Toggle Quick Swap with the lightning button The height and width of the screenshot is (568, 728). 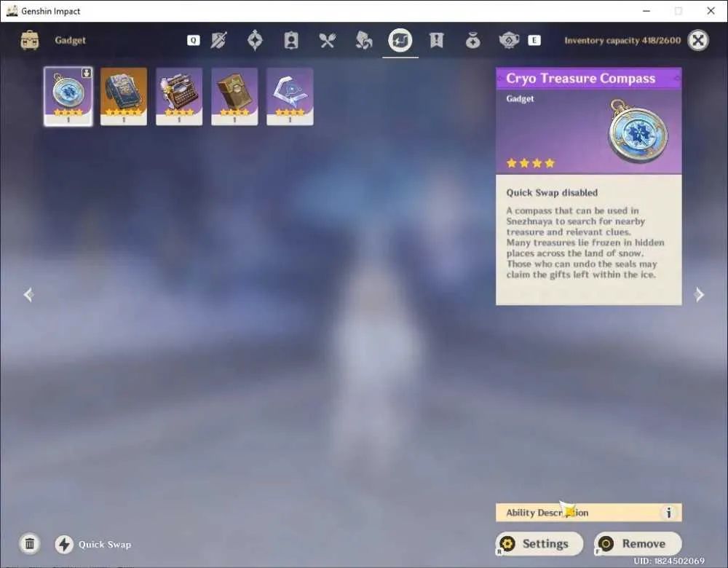pos(64,544)
